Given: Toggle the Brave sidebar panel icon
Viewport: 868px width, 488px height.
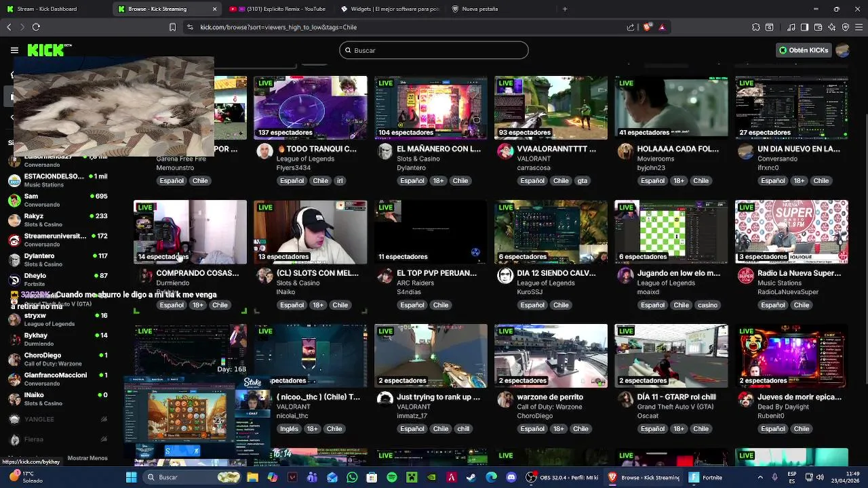Looking at the screenshot, I should click(804, 27).
